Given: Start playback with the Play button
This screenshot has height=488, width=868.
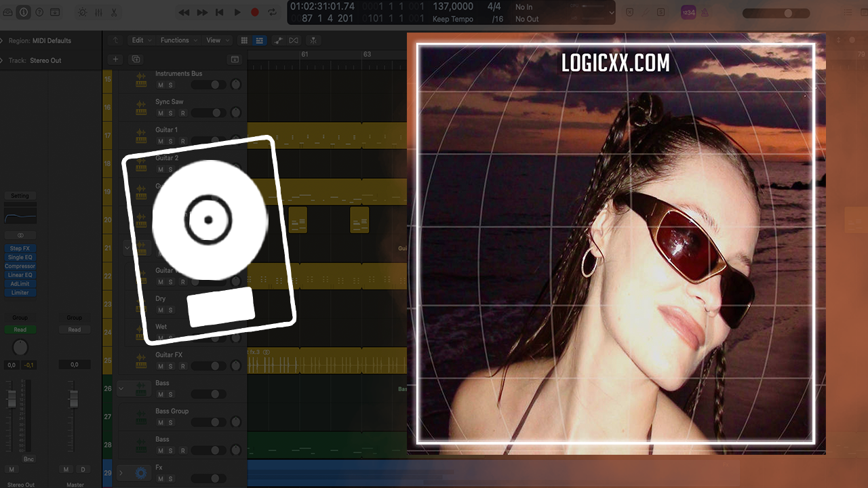Looking at the screenshot, I should coord(237,12).
